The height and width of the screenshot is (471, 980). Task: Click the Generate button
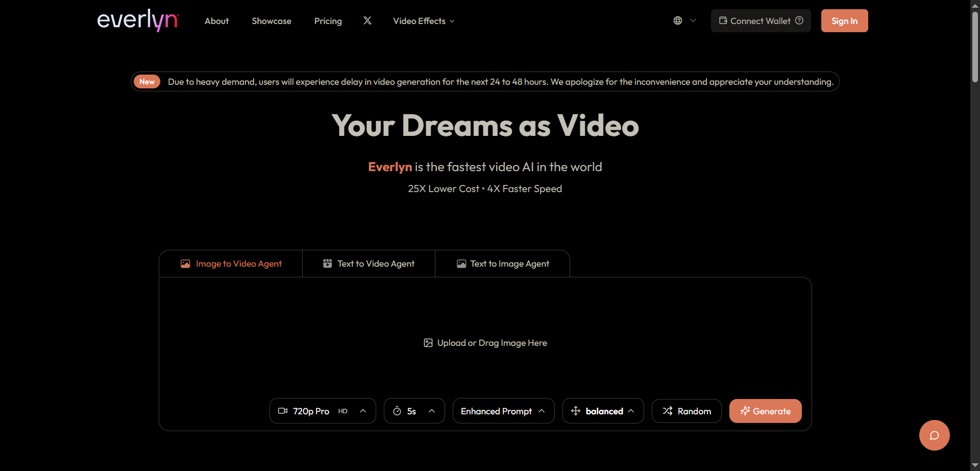tap(765, 411)
